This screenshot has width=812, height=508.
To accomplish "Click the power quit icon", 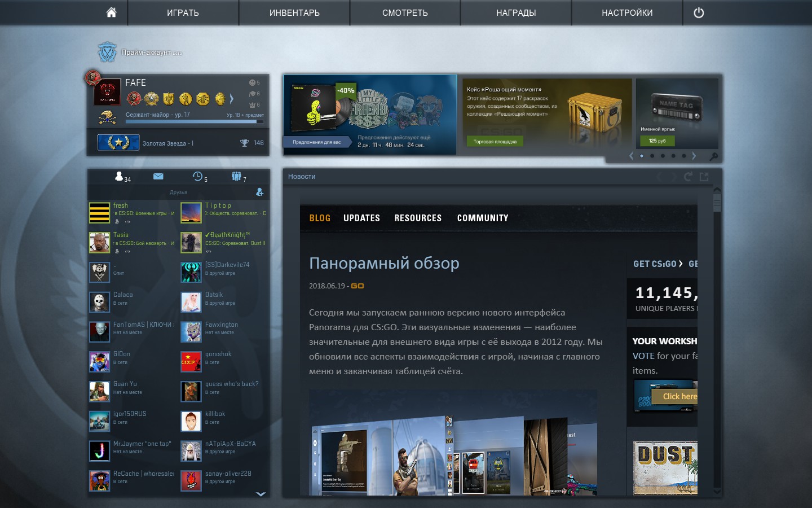I will tap(699, 12).
